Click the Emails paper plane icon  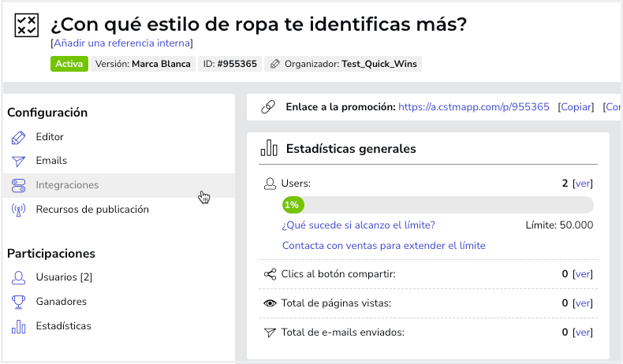pyautogui.click(x=18, y=162)
